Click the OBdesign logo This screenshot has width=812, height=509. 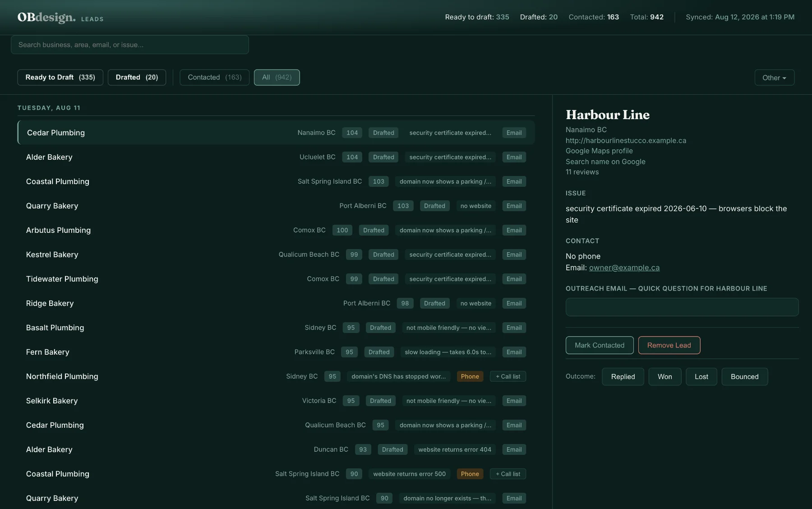[x=46, y=18]
